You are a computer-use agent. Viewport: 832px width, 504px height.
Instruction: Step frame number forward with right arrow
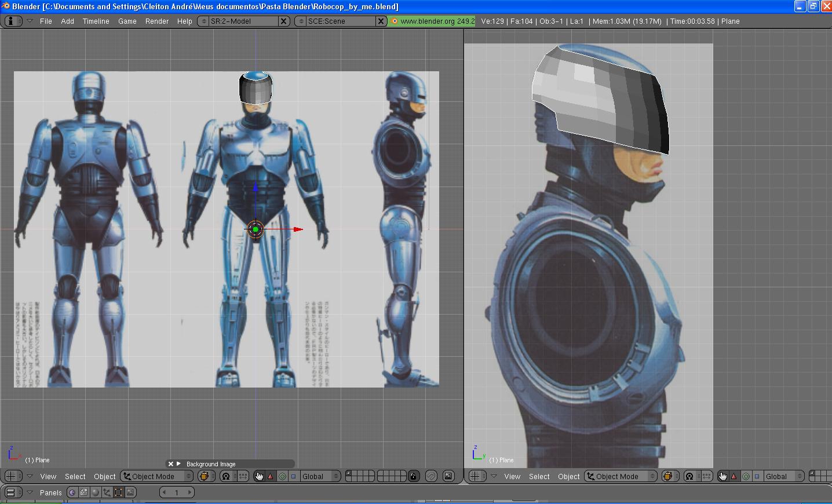tap(189, 492)
